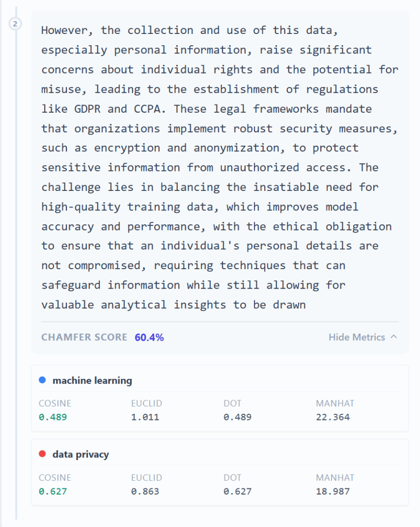Select the machine learning card title
Screen dimensions: 420x527
pos(92,381)
